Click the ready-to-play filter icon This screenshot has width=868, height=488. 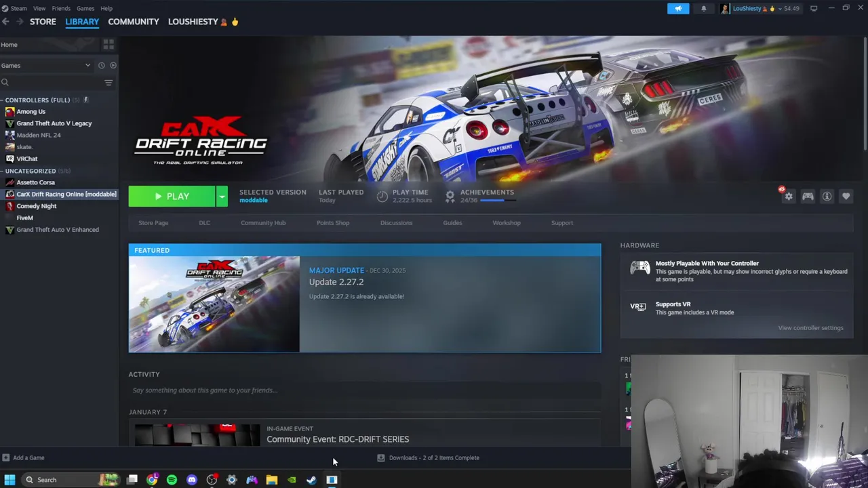point(113,65)
